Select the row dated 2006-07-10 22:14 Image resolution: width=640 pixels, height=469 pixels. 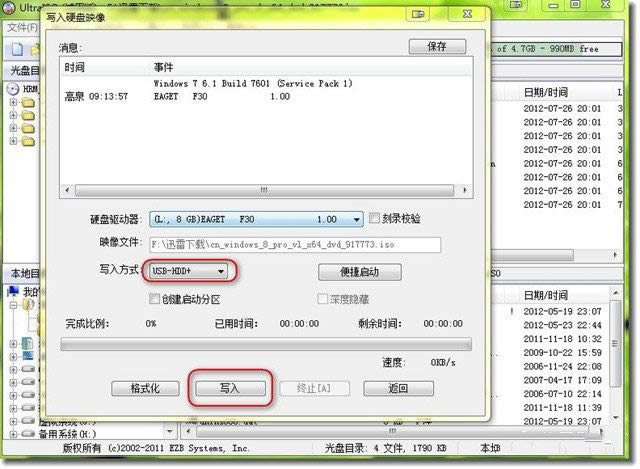(x=562, y=394)
